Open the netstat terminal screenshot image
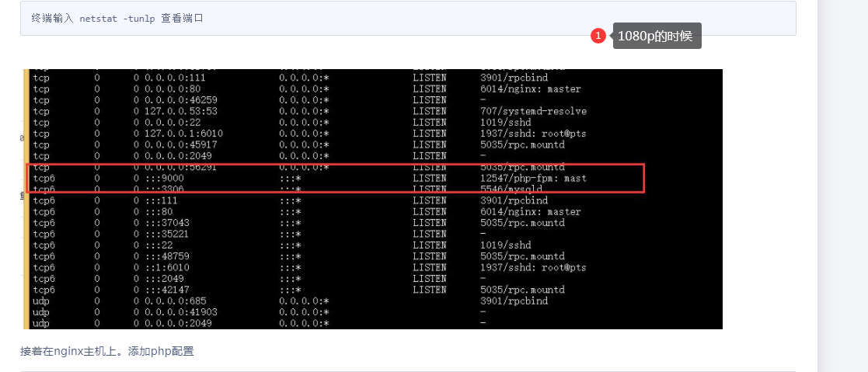This screenshot has width=868, height=372. point(372,199)
